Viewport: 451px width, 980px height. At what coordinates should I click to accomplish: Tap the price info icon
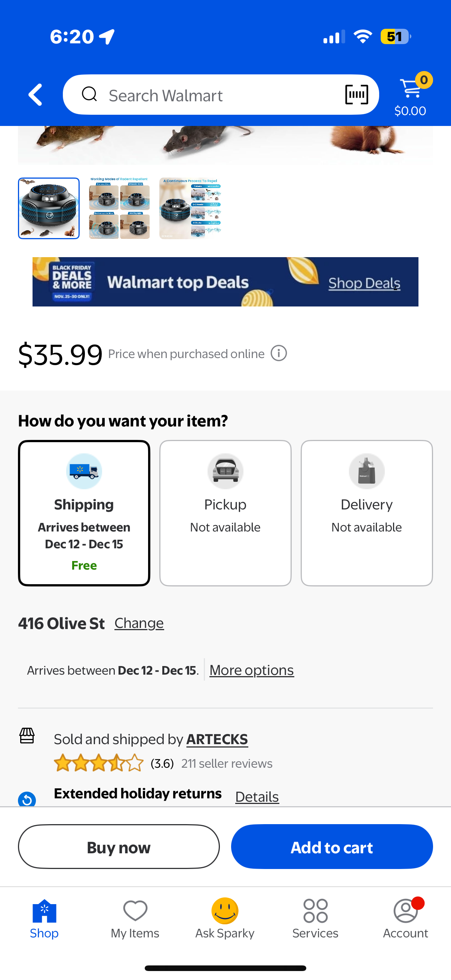279,354
